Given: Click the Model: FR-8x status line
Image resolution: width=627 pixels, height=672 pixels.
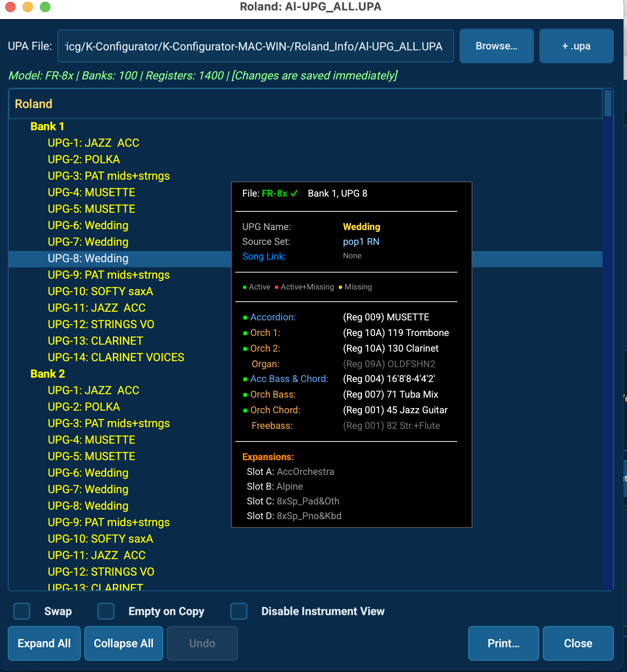Looking at the screenshot, I should (x=203, y=76).
